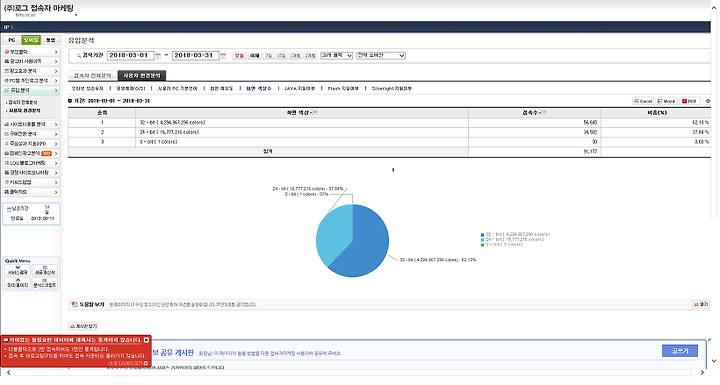Click the red 오늘 date shortcut
Image resolution: width=720 pixels, height=385 pixels.
coord(239,56)
